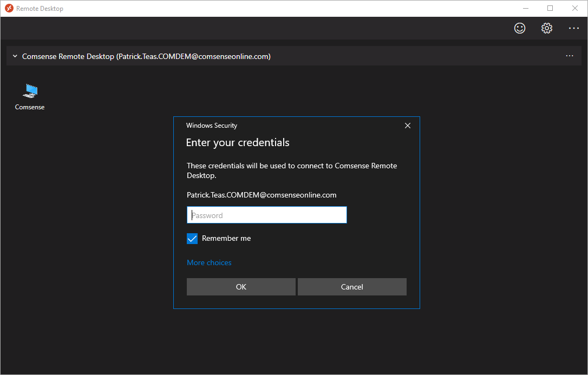Click the 'These credentials will be used' description
Image resolution: width=588 pixels, height=375 pixels.
[292, 170]
